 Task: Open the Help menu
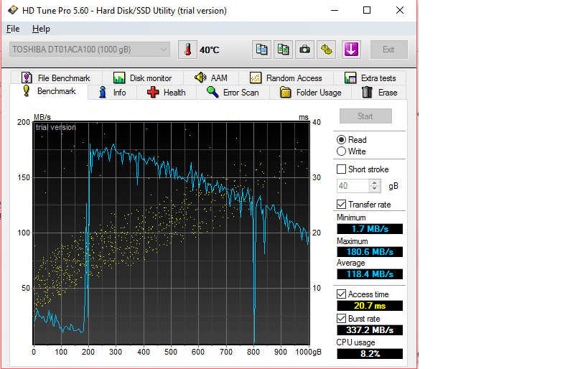[41, 29]
